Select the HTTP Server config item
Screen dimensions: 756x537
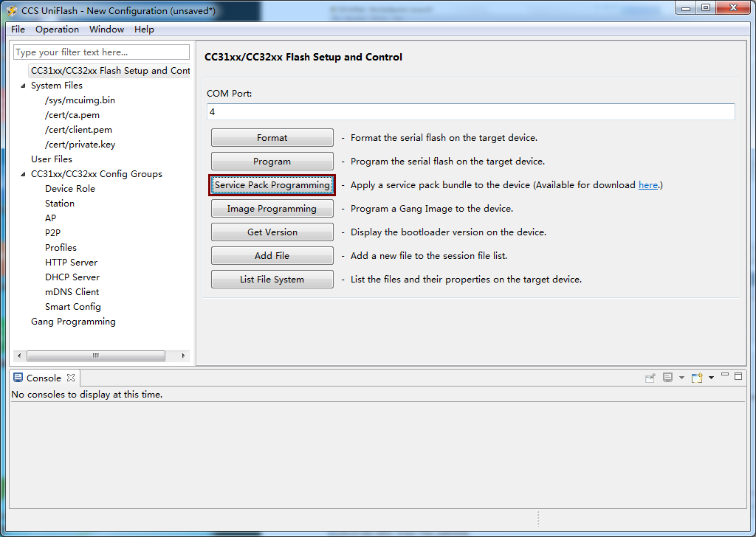(71, 263)
